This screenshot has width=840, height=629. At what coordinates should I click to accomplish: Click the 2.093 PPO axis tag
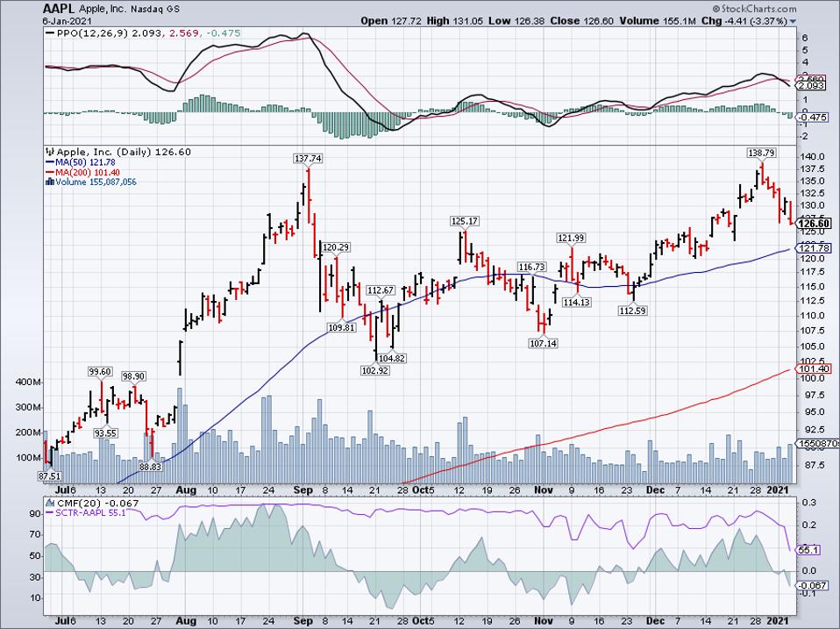coord(811,86)
